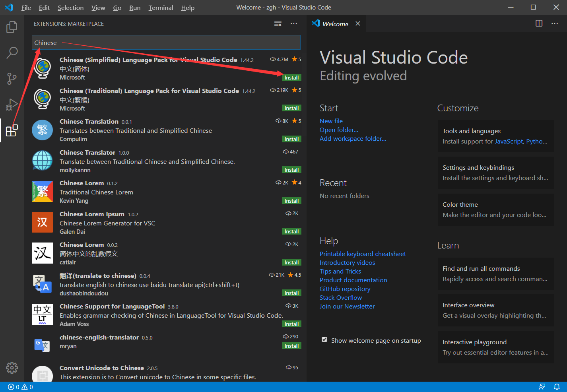
Task: Click JavaScript language support link
Action: tap(509, 142)
